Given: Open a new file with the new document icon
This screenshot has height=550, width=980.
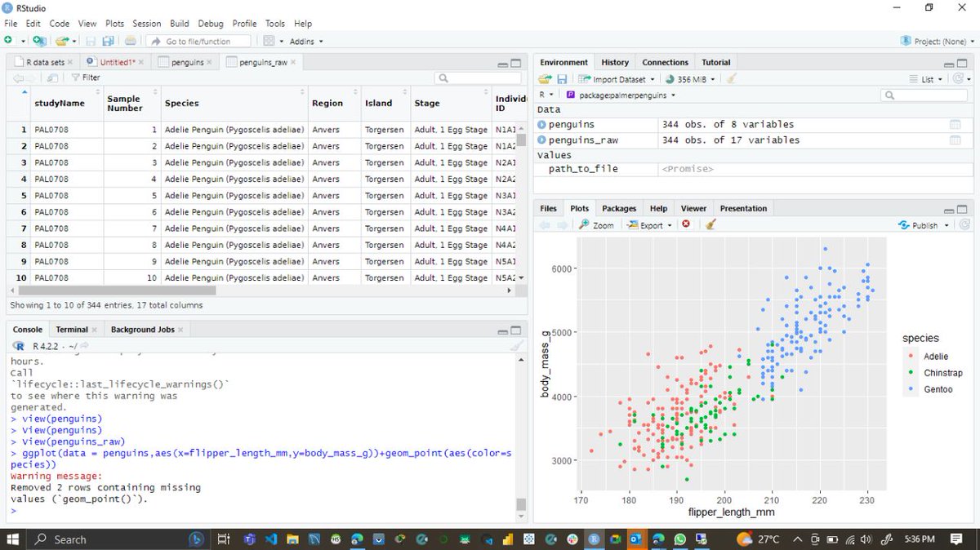Looking at the screenshot, I should coord(10,39).
